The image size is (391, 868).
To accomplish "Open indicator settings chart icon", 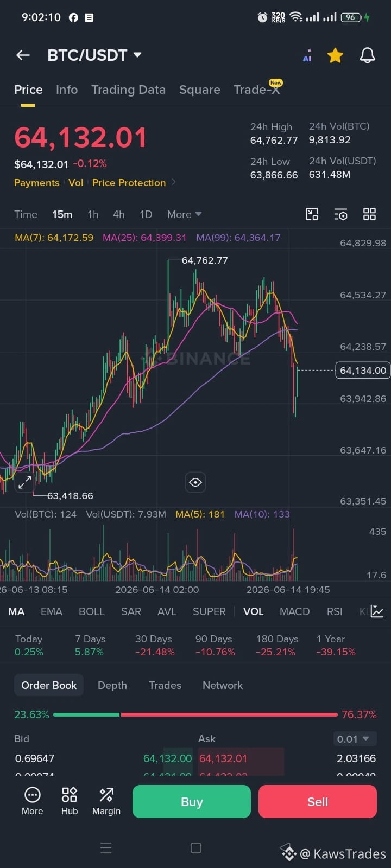I will pyautogui.click(x=377, y=611).
